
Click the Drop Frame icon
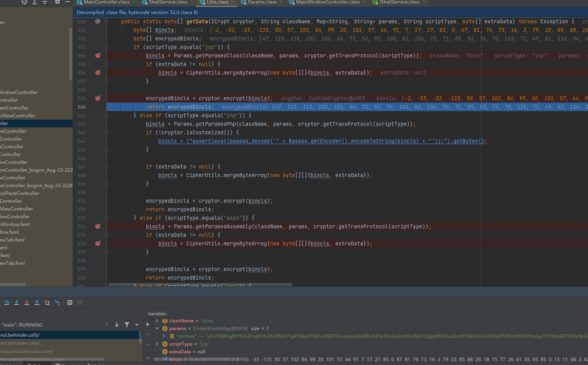point(47,302)
